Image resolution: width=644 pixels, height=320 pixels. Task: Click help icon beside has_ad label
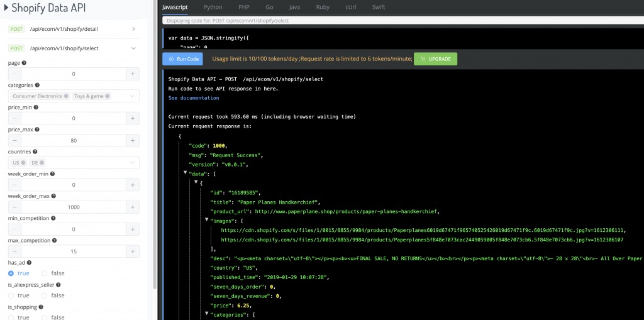click(x=29, y=263)
